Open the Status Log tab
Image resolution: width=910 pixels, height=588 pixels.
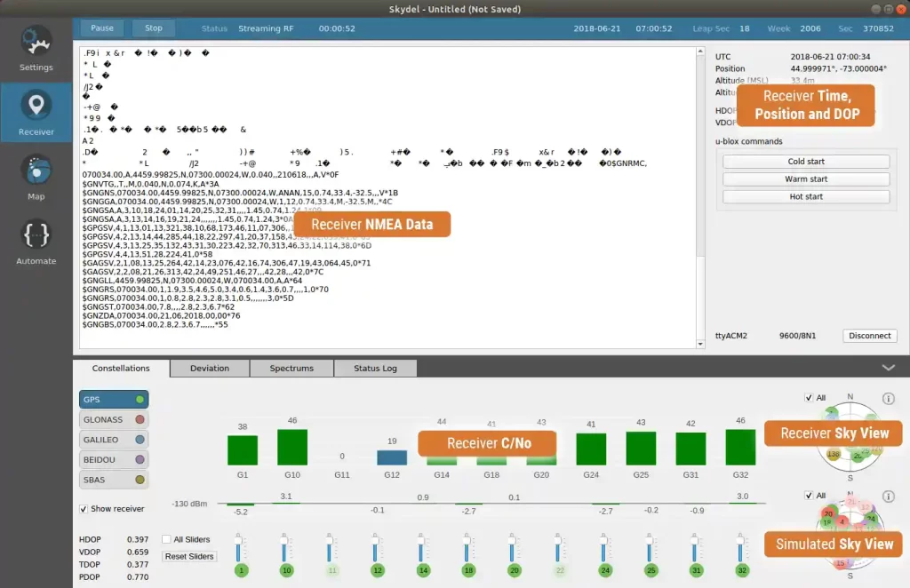[x=375, y=369]
